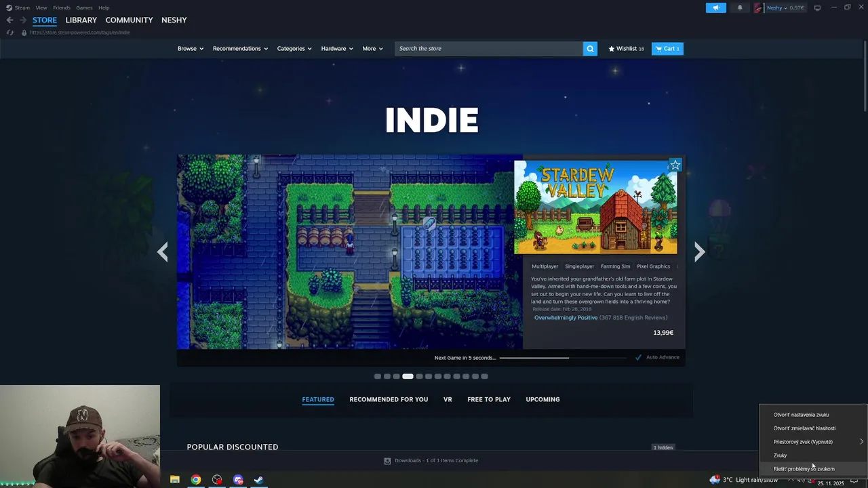Open weather widget showing 3°C
Screen dimensions: 868x488
pos(743,480)
